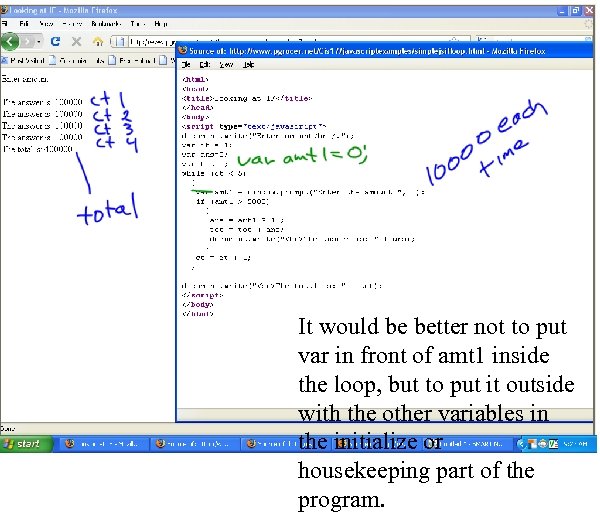Reload the page with the blue Reload icon

[56, 41]
